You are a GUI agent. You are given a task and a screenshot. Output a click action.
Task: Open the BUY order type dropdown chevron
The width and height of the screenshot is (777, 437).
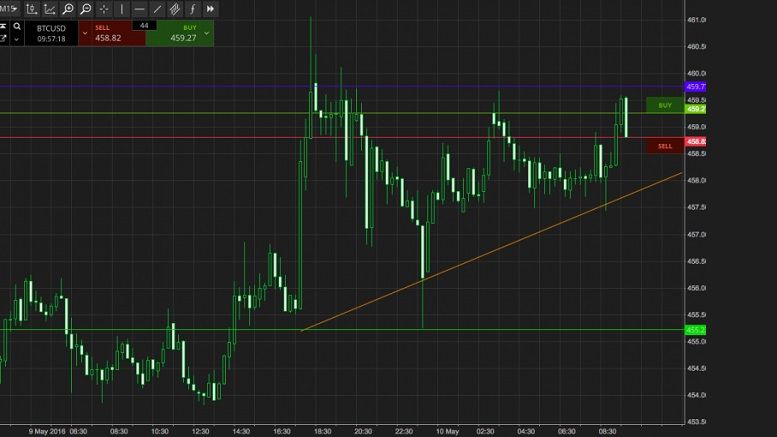(207, 33)
